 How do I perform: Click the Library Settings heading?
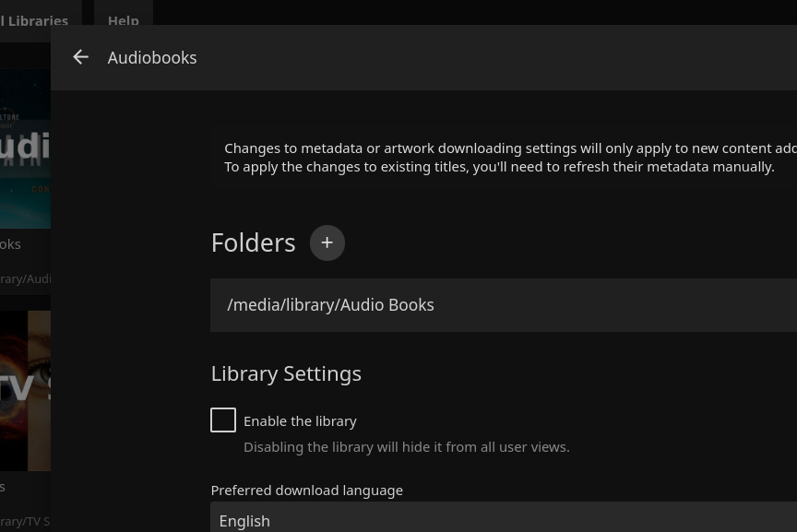[286, 373]
